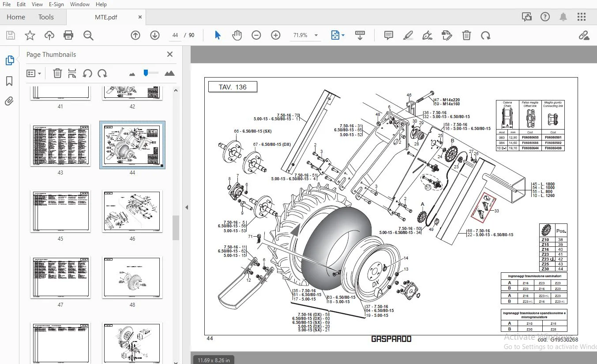
Task: Open the Find text search tool
Action: 88,35
